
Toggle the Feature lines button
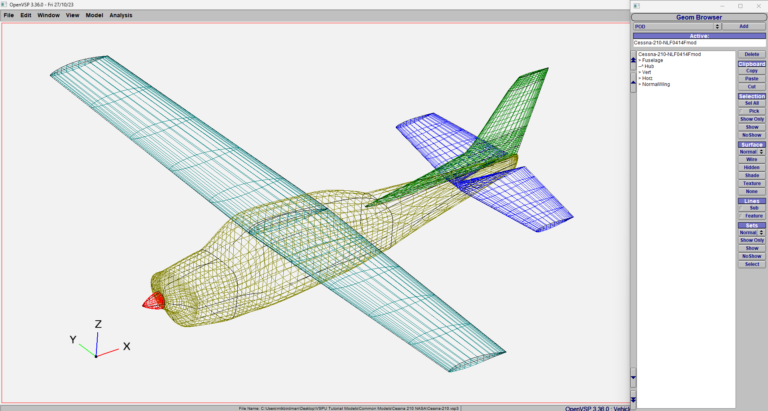[x=751, y=216]
